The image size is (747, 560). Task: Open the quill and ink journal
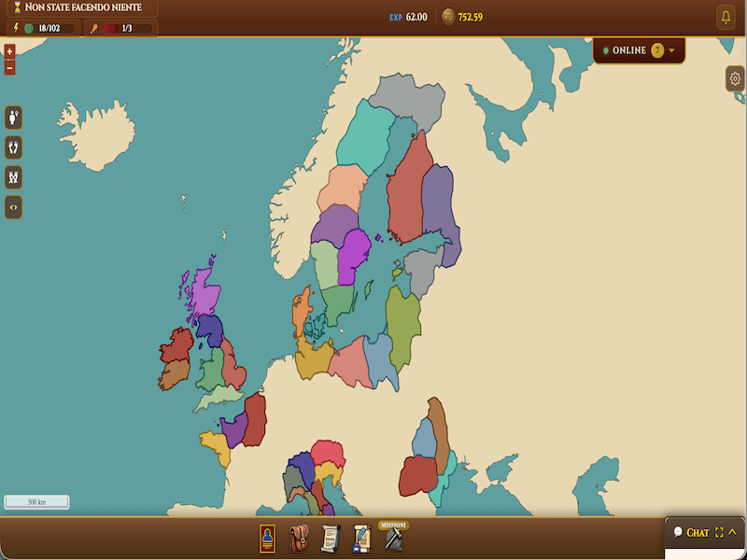(x=362, y=537)
